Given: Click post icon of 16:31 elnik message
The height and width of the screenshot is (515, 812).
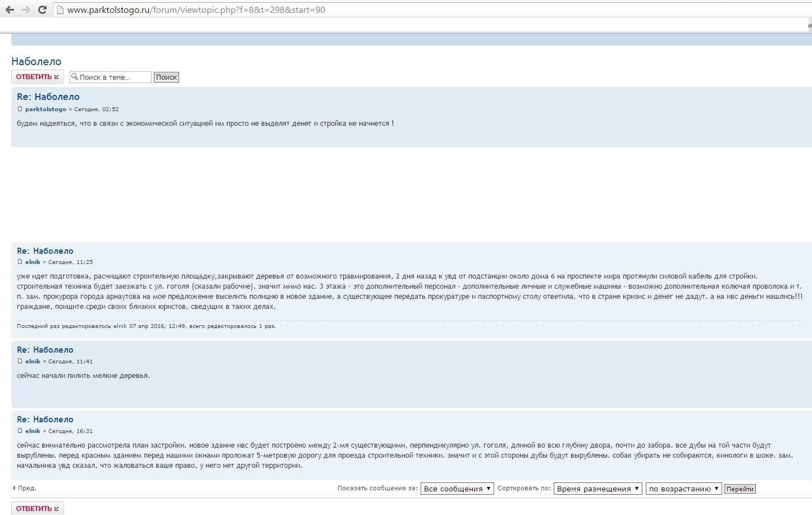Looking at the screenshot, I should pos(20,431).
